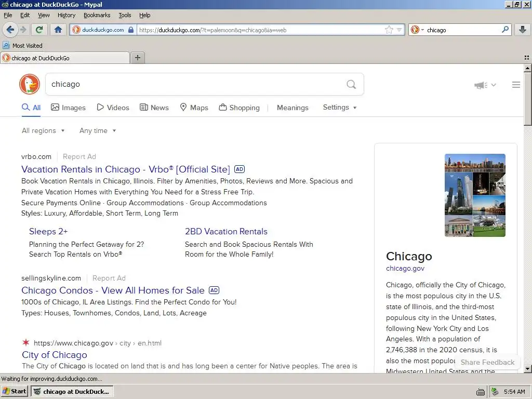Click the sellingskyline.com domain text
Image resolution: width=532 pixels, height=399 pixels.
[x=51, y=278]
